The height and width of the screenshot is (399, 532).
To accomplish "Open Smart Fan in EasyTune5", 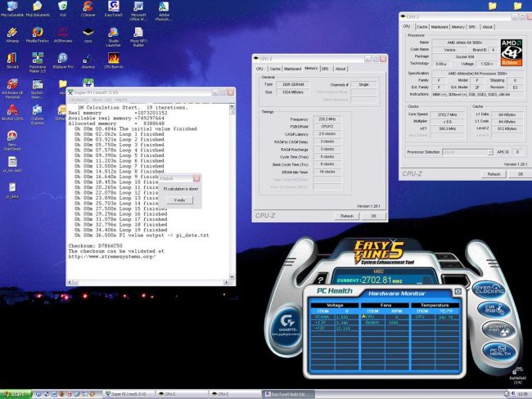I will coord(498,330).
